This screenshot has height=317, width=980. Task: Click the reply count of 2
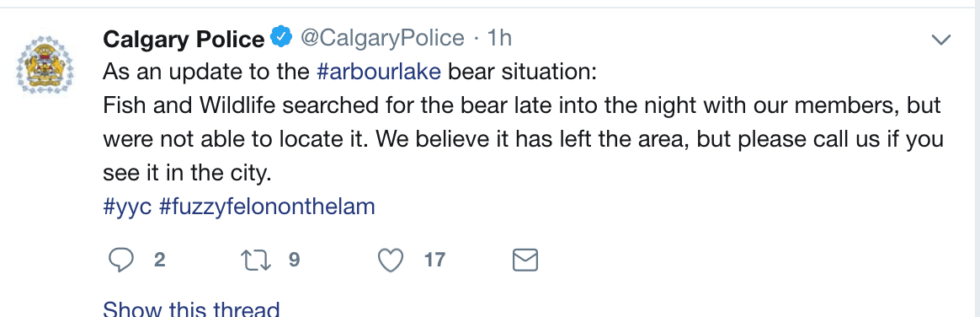[159, 260]
